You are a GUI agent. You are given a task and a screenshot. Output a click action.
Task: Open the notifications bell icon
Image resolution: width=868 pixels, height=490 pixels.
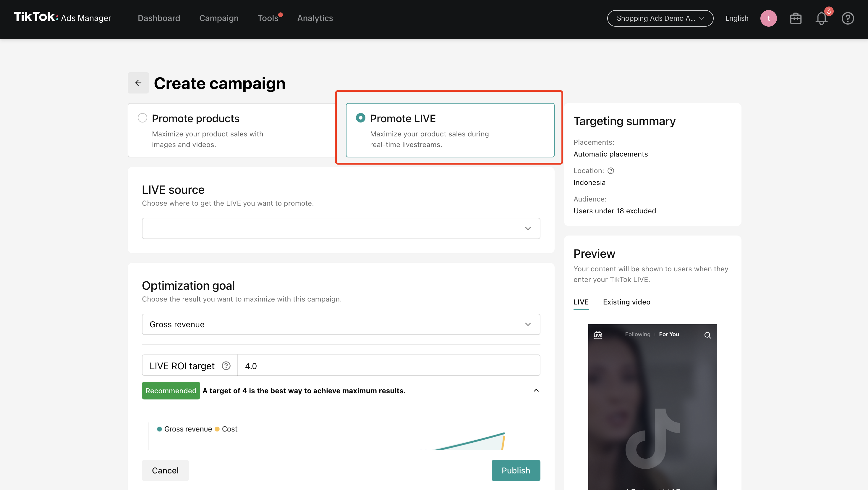point(821,18)
